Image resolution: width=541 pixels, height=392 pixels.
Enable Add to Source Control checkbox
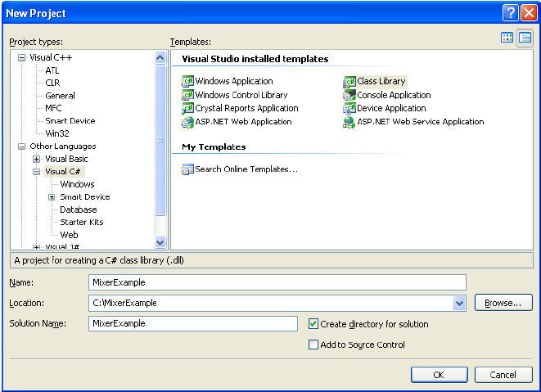click(x=313, y=345)
